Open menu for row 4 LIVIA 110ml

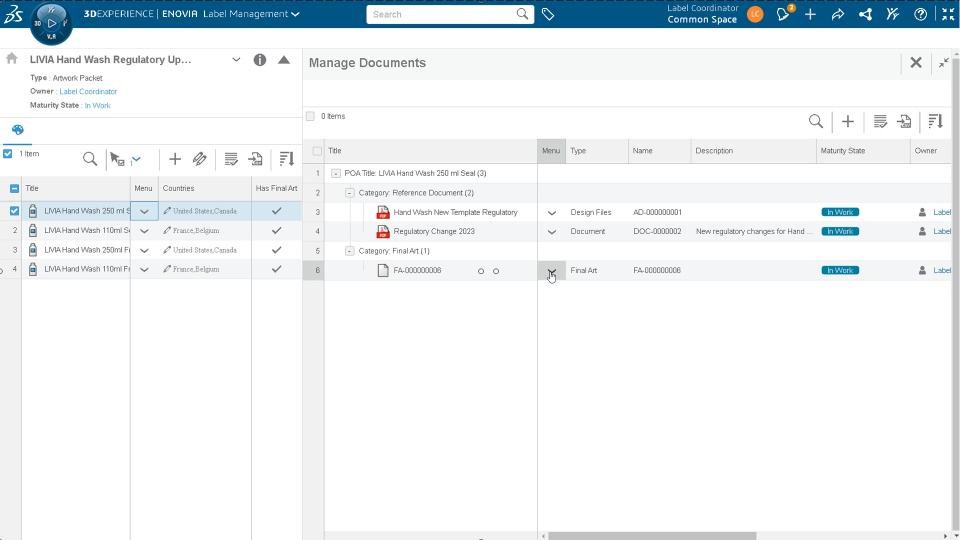[144, 269]
